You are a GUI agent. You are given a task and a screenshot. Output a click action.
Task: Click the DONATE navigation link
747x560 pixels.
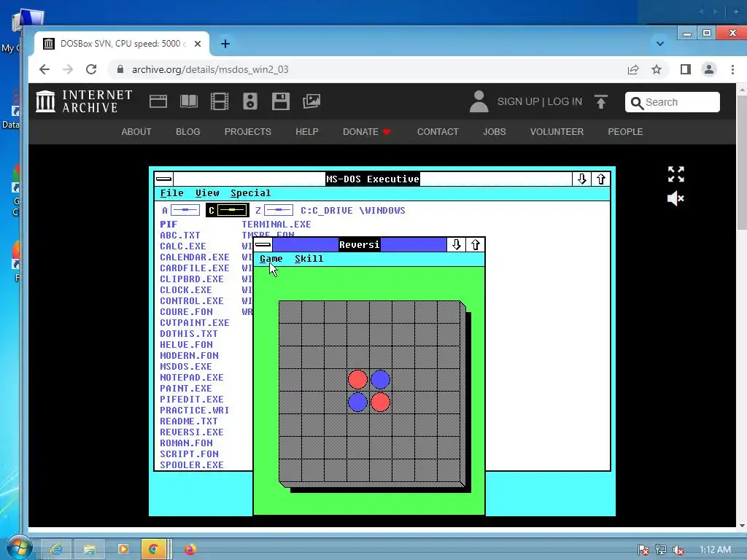click(366, 132)
